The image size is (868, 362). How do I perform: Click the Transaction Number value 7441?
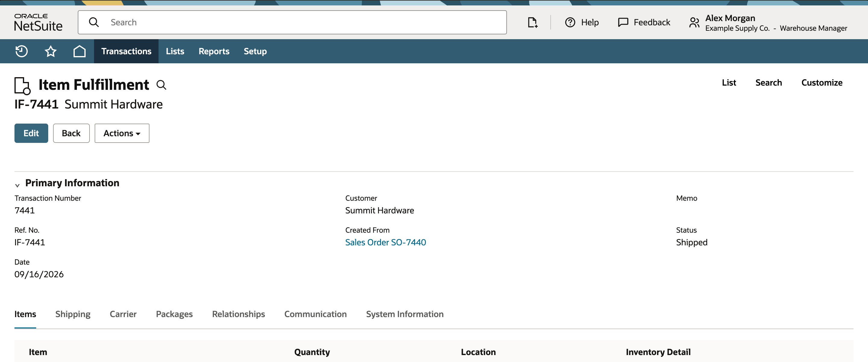pyautogui.click(x=25, y=210)
